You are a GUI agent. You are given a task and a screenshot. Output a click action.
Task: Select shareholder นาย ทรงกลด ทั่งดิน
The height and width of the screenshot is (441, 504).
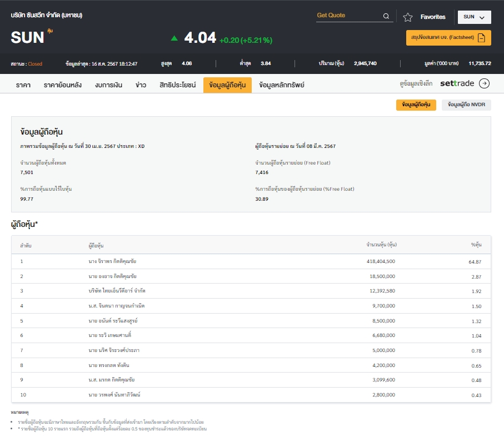[109, 365]
